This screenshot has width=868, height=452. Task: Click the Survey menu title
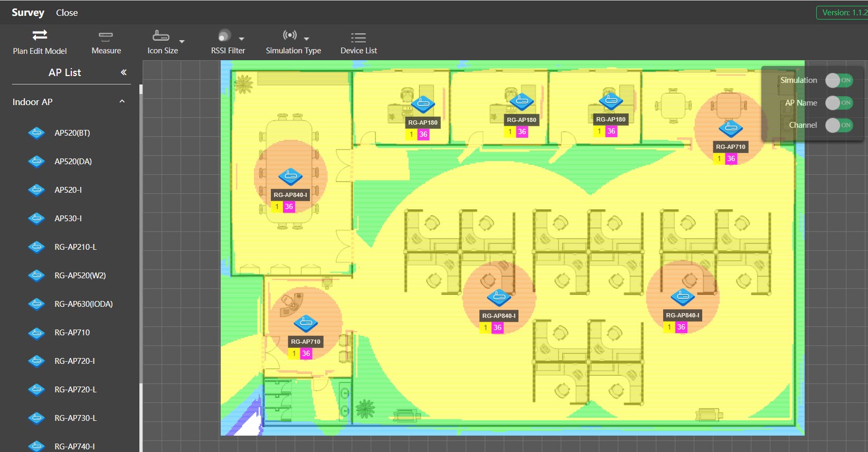(28, 13)
